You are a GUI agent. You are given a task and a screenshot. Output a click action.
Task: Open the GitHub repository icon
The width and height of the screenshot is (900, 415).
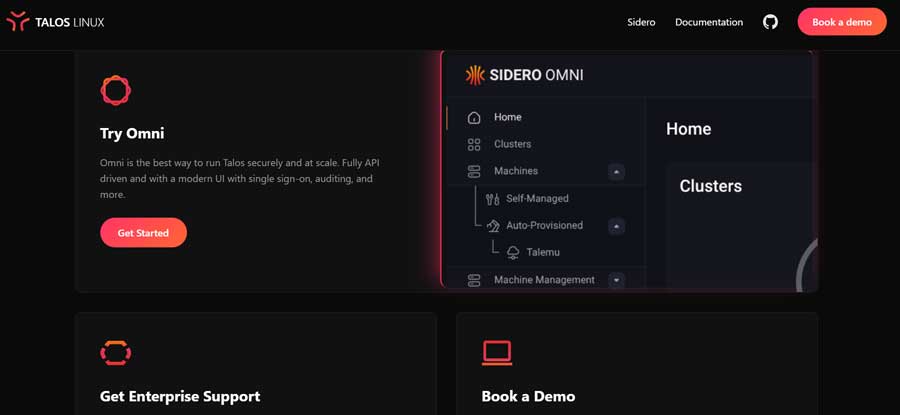(x=770, y=22)
